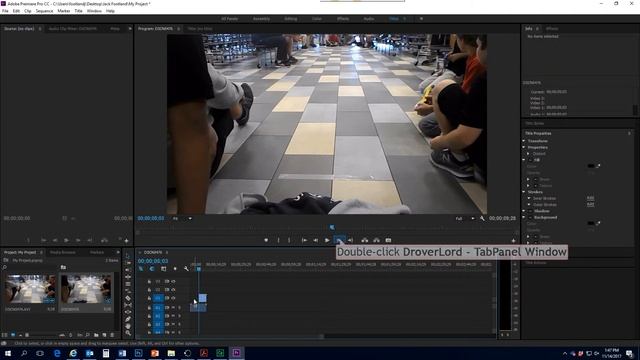Toggle V3 track output eye
The height and width of the screenshot is (360, 640).
(x=173, y=281)
